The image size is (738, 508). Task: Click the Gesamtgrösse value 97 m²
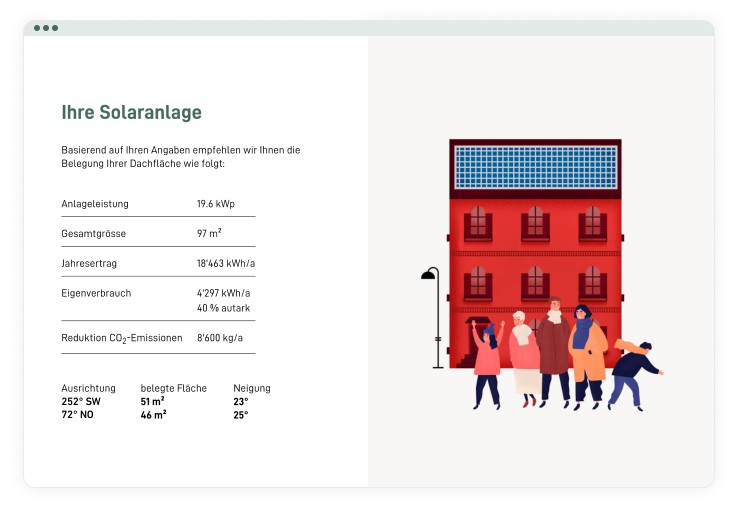point(209,233)
